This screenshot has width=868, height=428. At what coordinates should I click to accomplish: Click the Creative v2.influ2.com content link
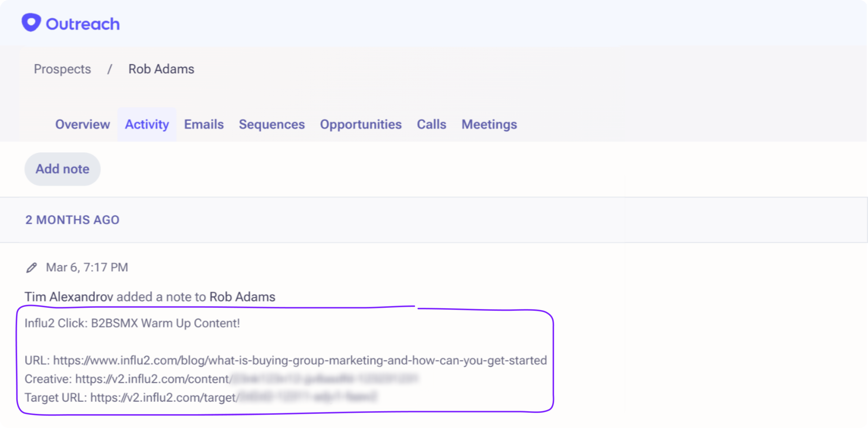tap(247, 379)
